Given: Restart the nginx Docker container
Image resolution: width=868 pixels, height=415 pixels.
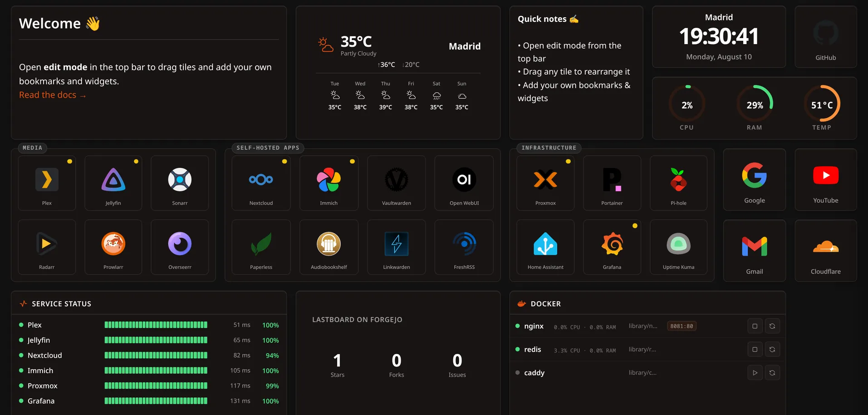Looking at the screenshot, I should coord(772,326).
